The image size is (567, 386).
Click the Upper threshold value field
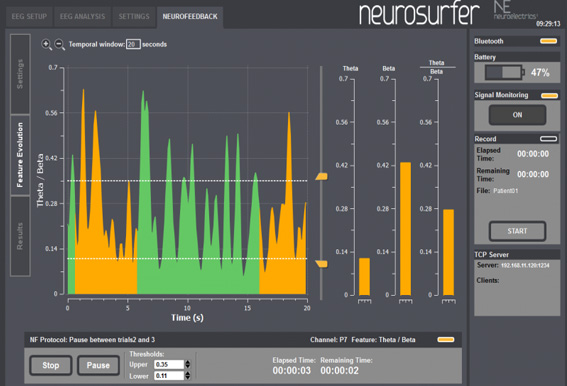pos(169,364)
